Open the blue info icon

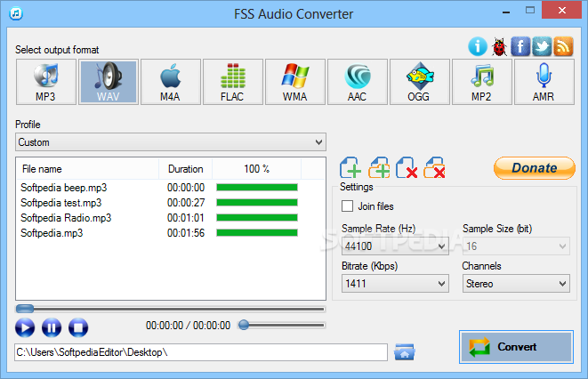click(478, 47)
